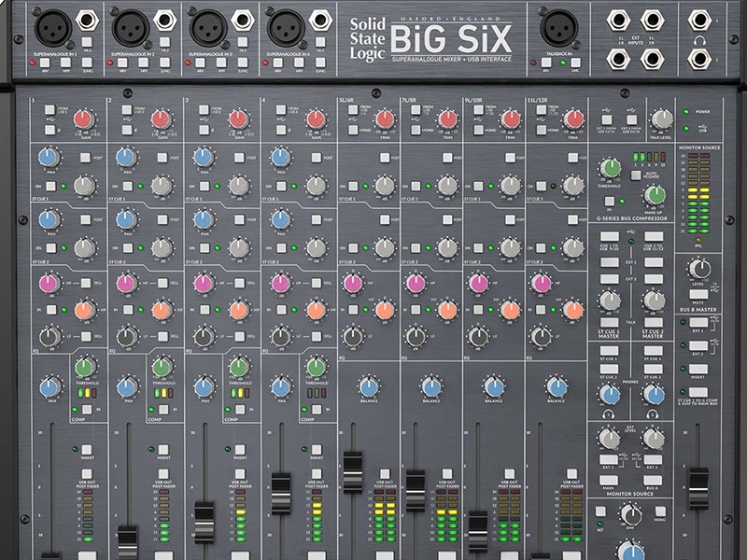Switch ST Cue 2 ON for channel 4
Image resolution: width=747 pixels, height=560 pixels.
click(282, 248)
